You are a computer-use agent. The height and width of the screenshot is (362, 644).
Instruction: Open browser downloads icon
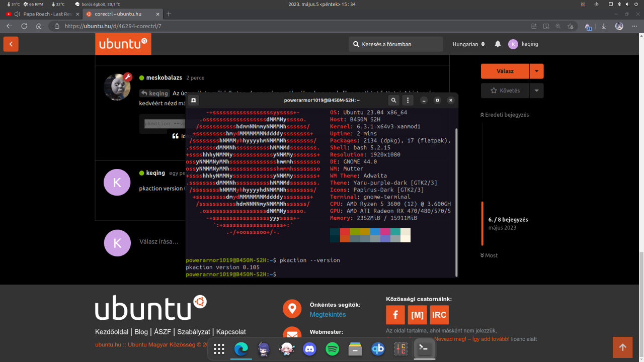604,26
